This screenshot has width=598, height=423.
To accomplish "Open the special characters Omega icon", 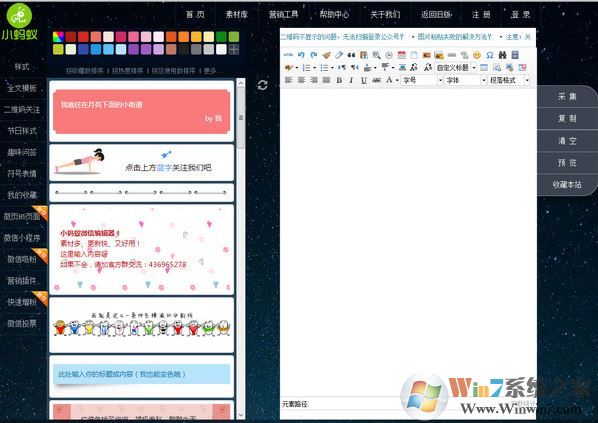I will click(x=490, y=55).
